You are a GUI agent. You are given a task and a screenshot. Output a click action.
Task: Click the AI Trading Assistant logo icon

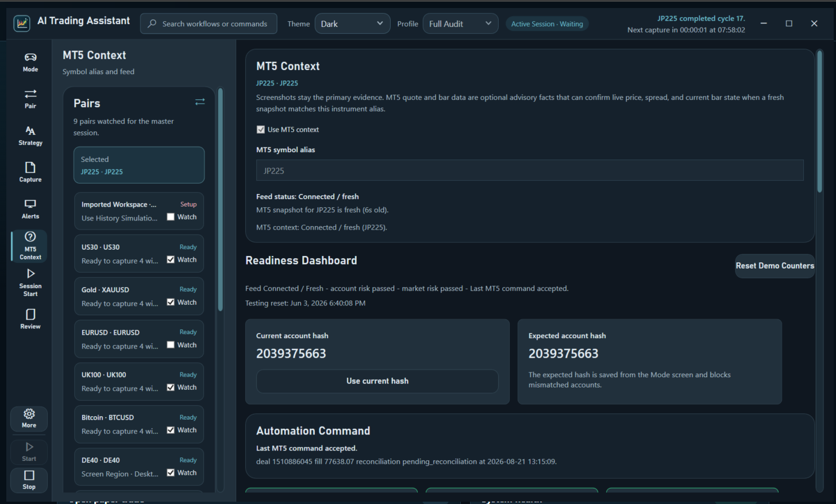click(x=22, y=24)
